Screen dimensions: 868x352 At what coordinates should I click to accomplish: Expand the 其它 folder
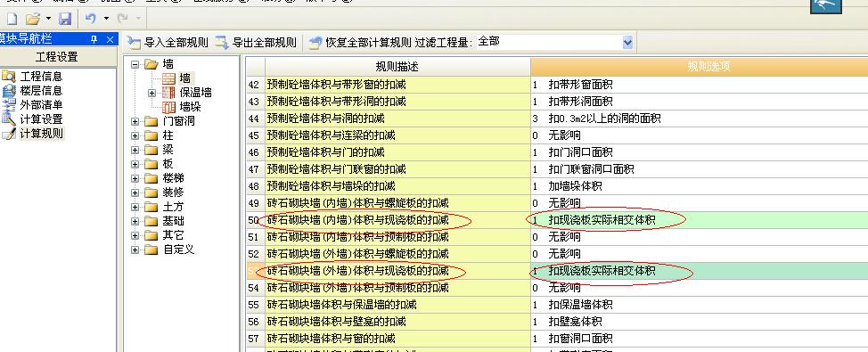point(135,236)
